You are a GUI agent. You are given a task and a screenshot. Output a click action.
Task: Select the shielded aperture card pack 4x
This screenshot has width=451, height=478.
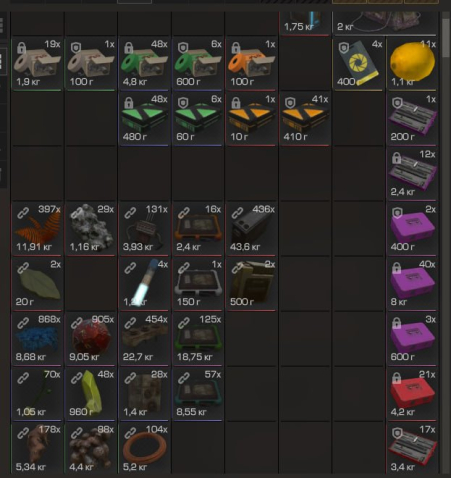(x=358, y=64)
